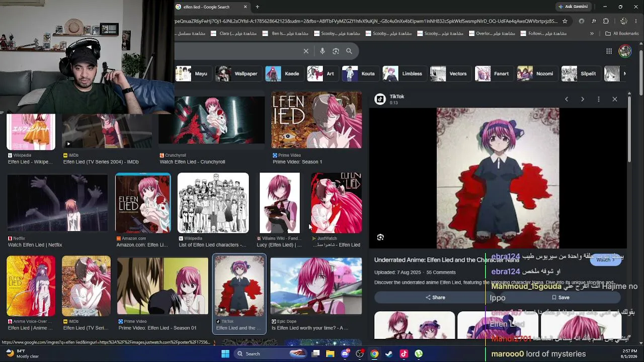Open the weather widget showing 84°F
This screenshot has height=362, width=644.
point(23,353)
